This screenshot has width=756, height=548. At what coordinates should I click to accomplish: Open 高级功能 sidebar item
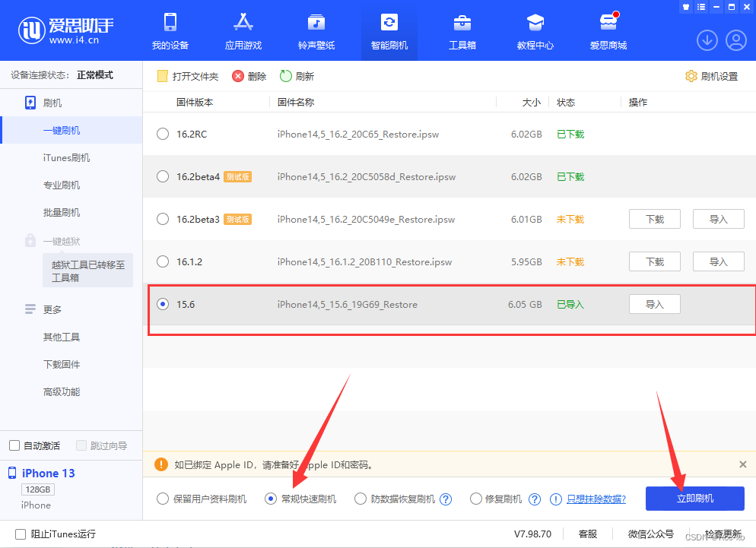click(x=62, y=392)
